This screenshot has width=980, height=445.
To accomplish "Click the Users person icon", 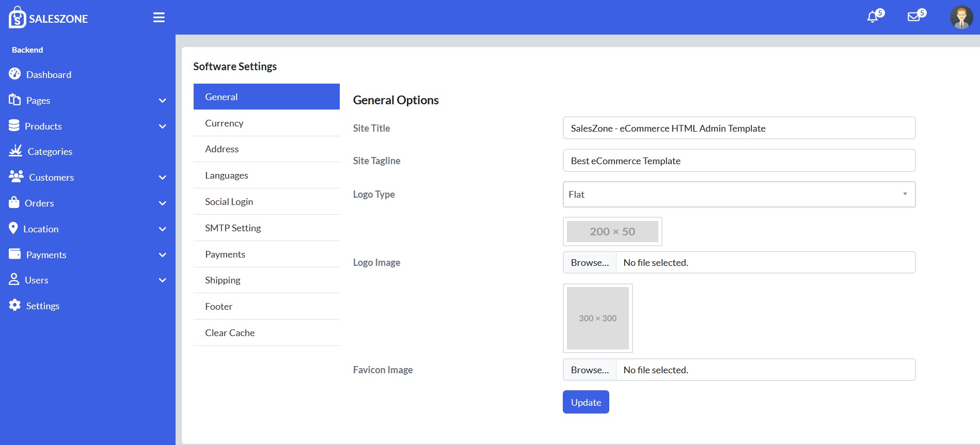I will (14, 279).
